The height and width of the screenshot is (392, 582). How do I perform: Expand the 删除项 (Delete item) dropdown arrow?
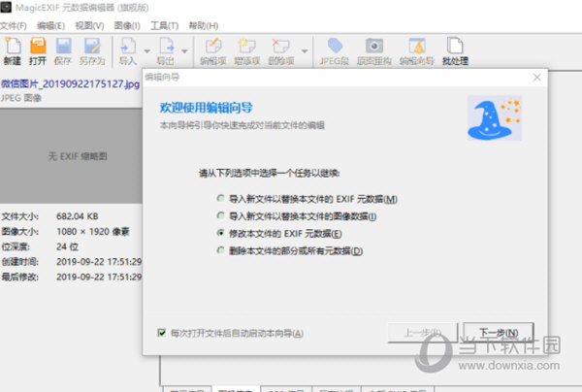coord(305,50)
